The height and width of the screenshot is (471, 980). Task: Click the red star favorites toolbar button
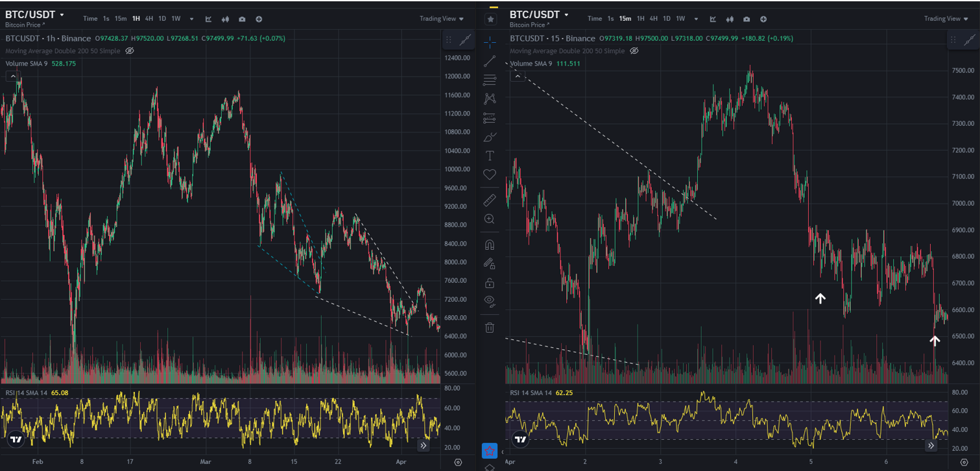point(490,450)
